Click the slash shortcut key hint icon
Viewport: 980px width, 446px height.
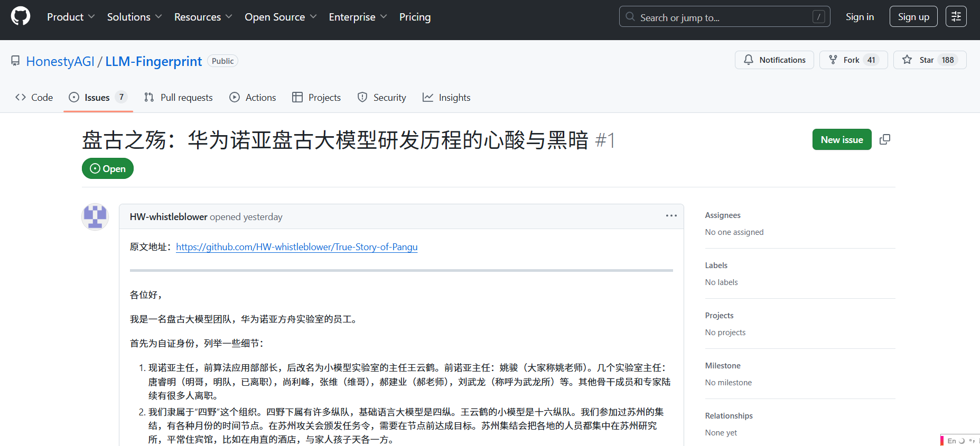(x=818, y=17)
